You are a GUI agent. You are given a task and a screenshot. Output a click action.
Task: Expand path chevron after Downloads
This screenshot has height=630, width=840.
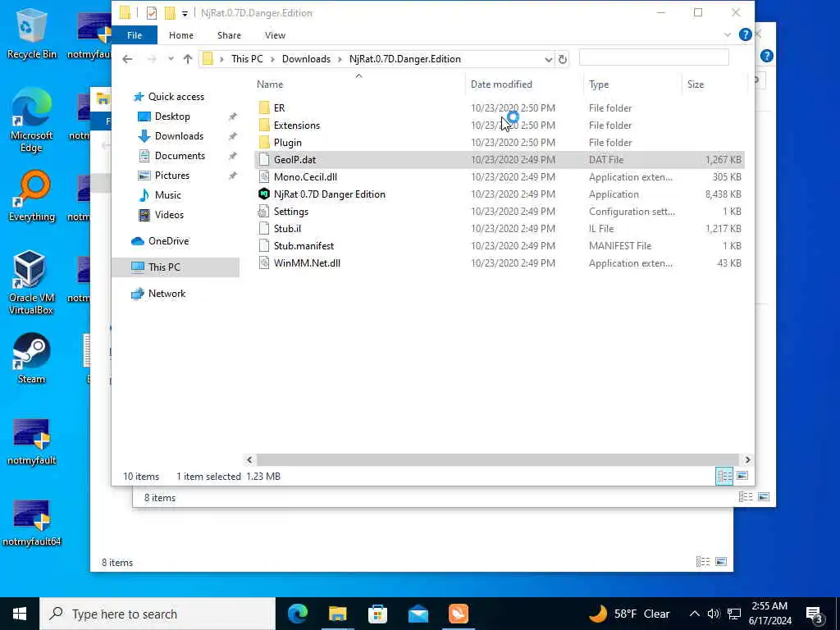[x=340, y=59]
